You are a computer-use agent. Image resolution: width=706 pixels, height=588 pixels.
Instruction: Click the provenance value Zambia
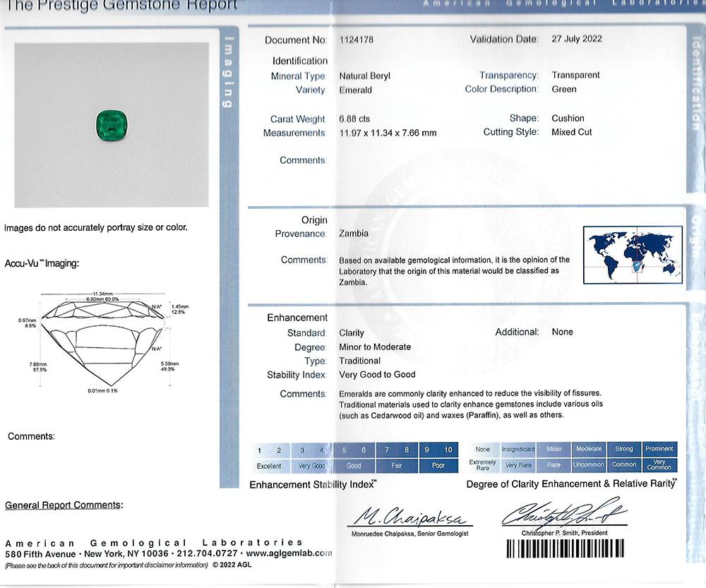click(354, 233)
